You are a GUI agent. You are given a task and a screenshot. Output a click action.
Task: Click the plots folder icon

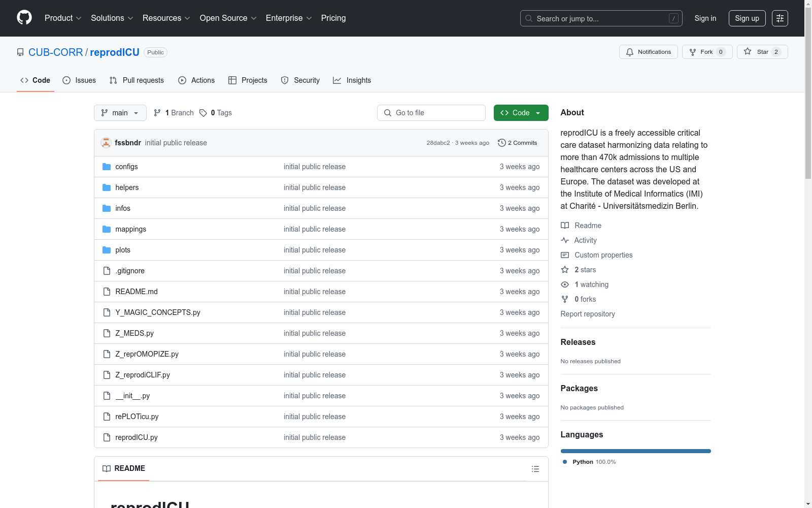click(x=107, y=250)
